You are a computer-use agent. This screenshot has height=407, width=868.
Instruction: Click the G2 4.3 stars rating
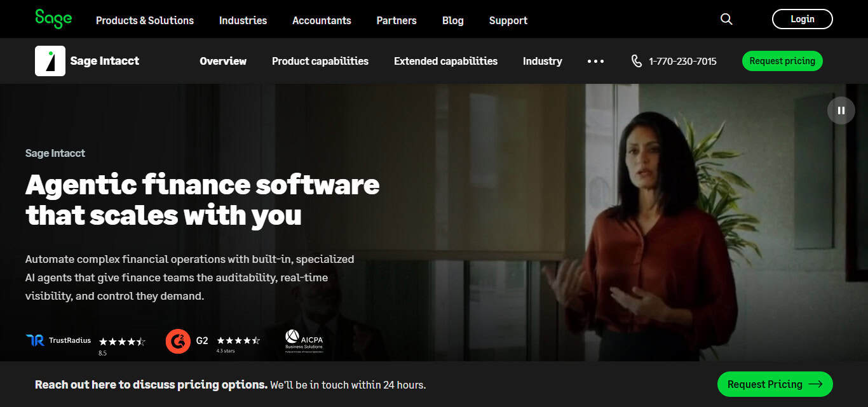[238, 340]
